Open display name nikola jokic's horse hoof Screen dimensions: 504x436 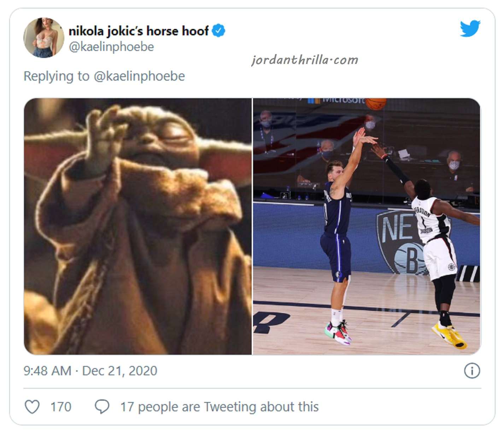tap(139, 31)
